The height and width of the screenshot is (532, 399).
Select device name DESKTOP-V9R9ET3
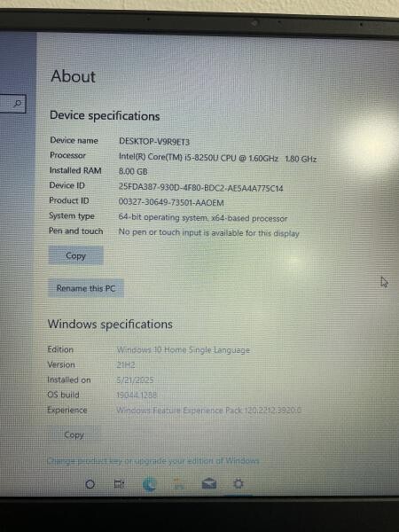tap(154, 142)
